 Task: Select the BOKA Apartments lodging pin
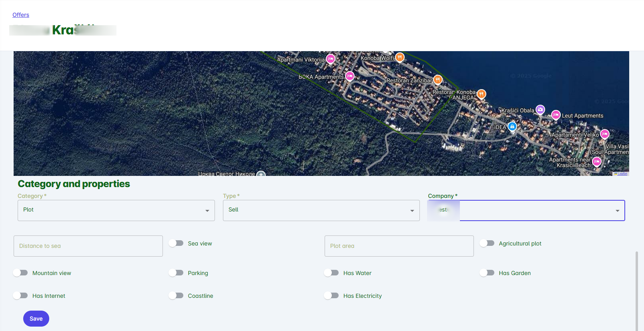350,76
